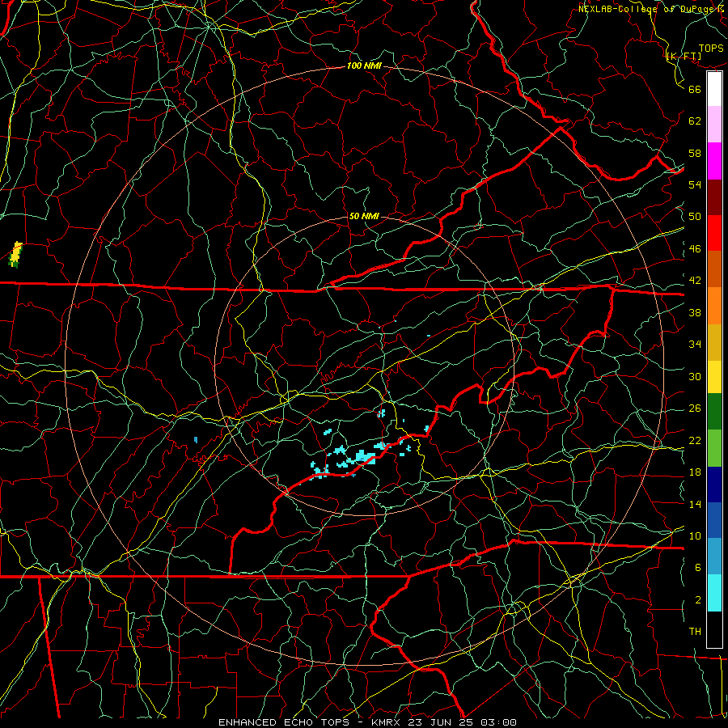728x728 pixels.
Task: Click the legend value "34"
Action: [695, 345]
